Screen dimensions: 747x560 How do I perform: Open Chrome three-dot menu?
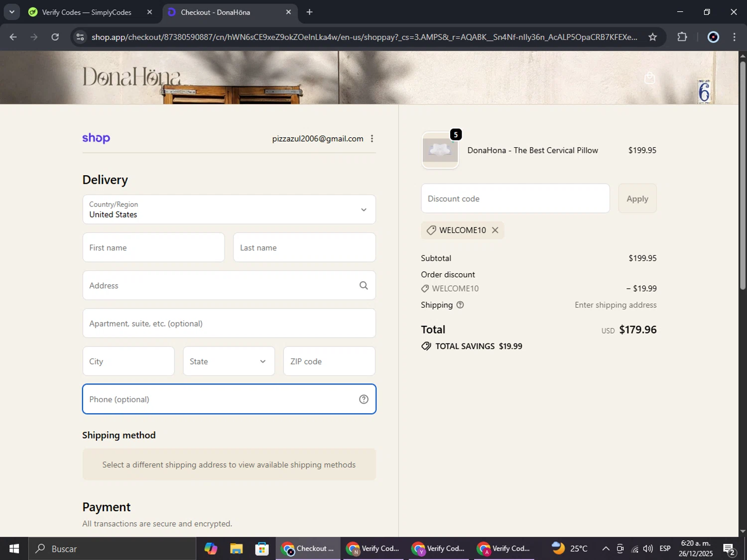pos(734,37)
